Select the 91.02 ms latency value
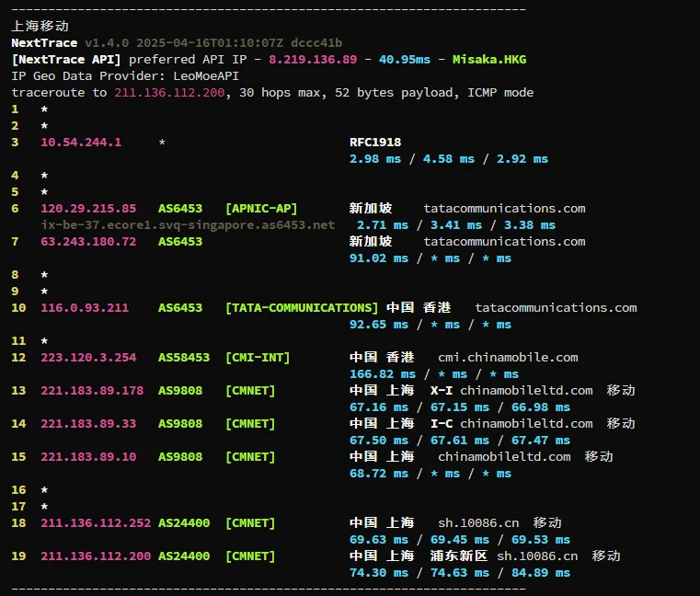 point(379,258)
